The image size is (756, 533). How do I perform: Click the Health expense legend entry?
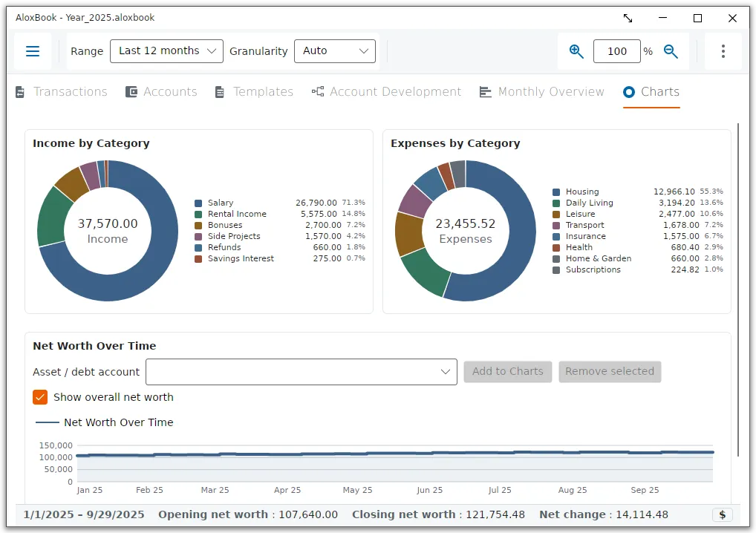[637, 247]
